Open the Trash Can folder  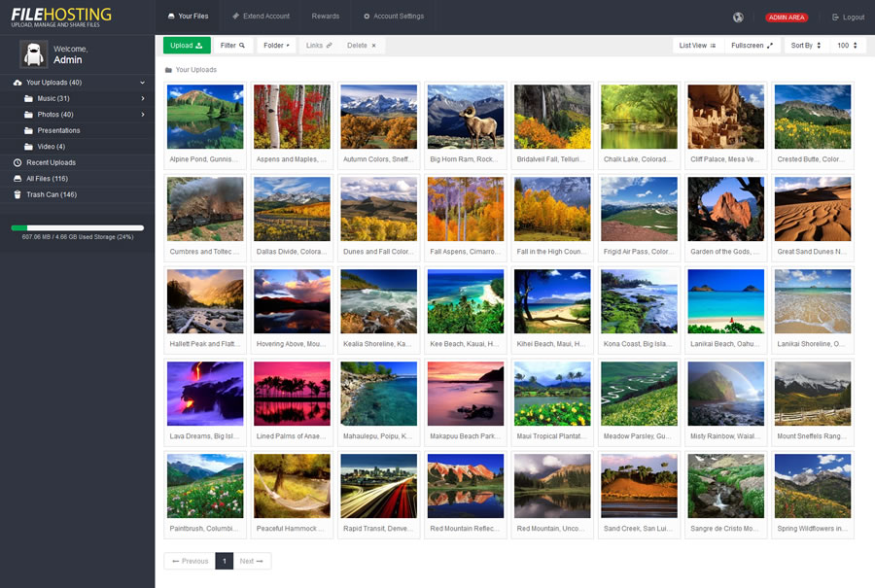pyautogui.click(x=51, y=194)
